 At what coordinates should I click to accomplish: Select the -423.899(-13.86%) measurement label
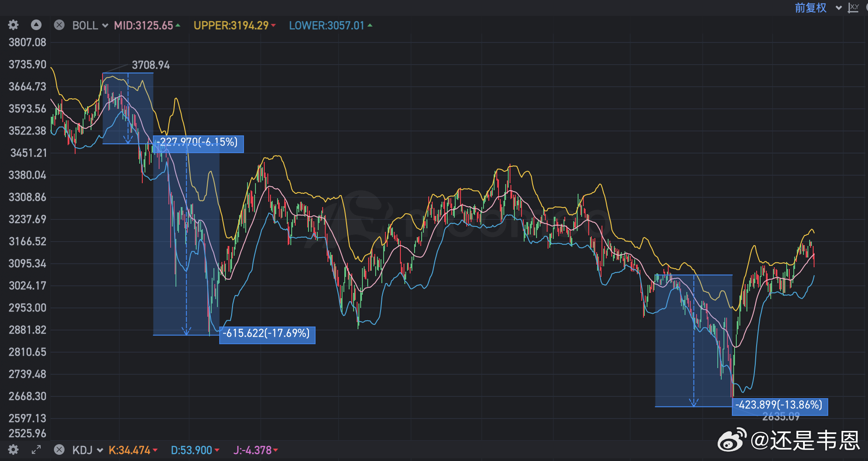pos(780,406)
